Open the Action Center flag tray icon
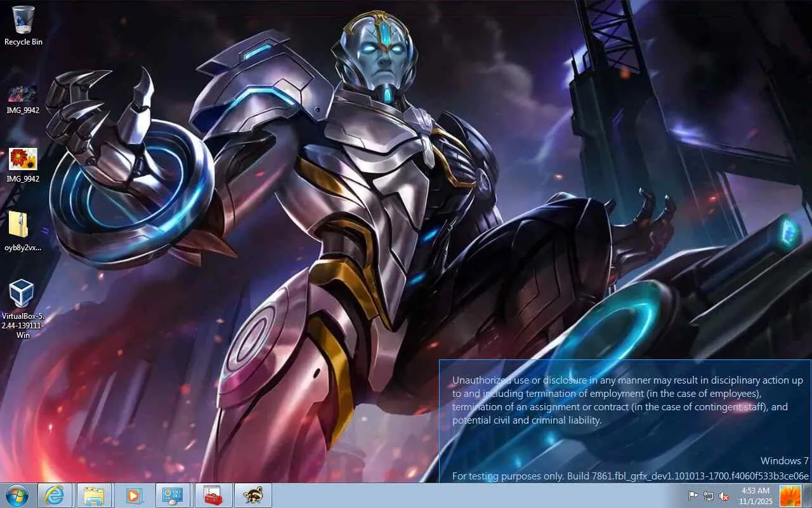Viewport: 812px width, 508px height. tap(693, 496)
